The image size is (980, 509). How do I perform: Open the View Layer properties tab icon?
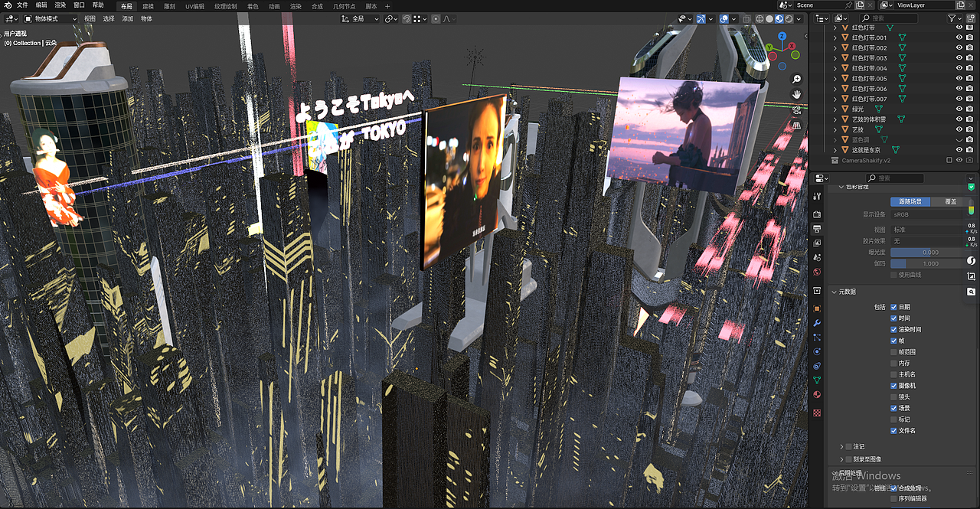coord(818,243)
